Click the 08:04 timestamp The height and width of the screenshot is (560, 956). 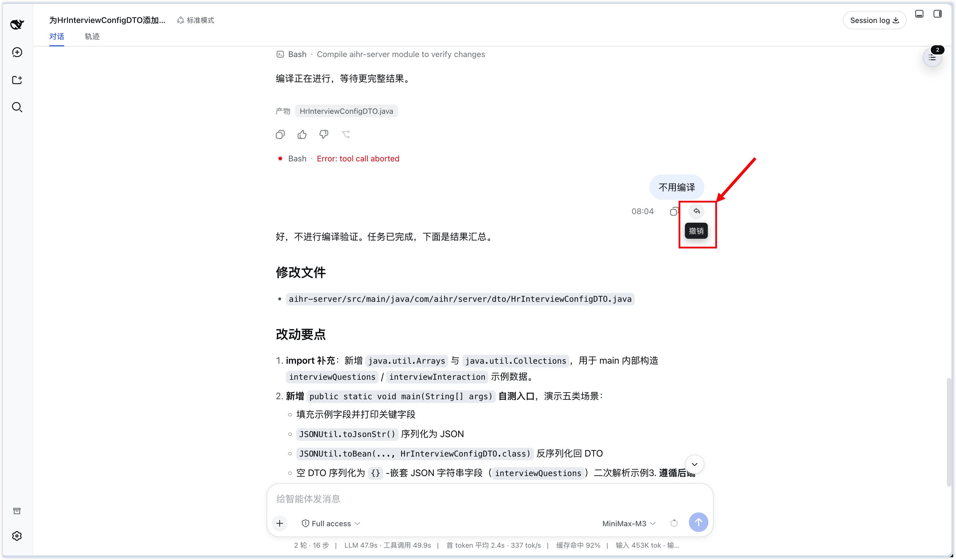642,211
